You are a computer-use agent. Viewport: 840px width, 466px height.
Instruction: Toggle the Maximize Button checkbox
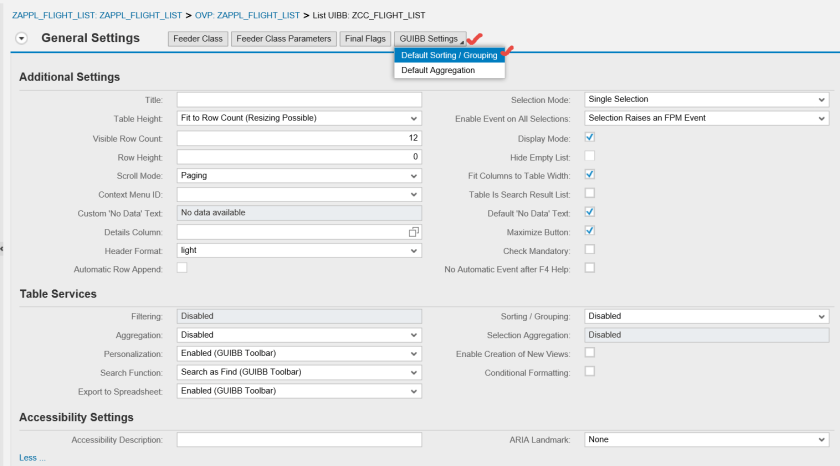pyautogui.click(x=590, y=231)
